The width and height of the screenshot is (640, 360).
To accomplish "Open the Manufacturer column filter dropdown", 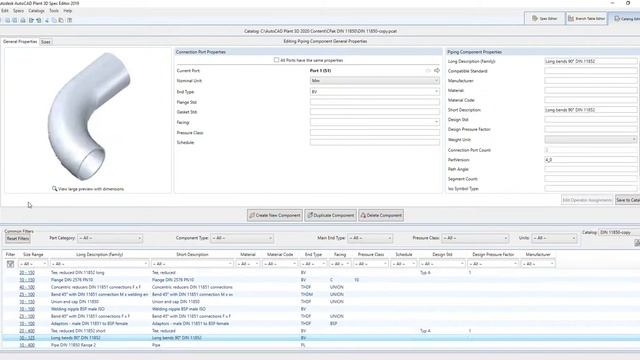I will pyautogui.click(x=538, y=264).
